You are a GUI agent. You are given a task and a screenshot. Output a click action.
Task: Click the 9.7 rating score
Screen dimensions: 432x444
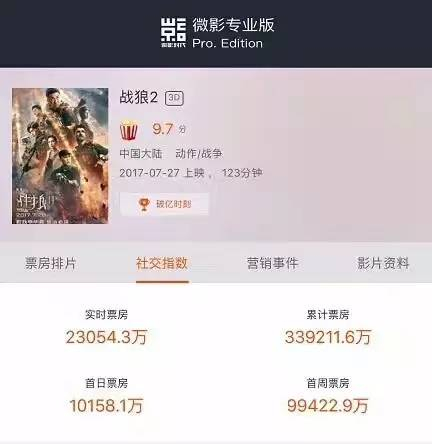[x=163, y=129]
